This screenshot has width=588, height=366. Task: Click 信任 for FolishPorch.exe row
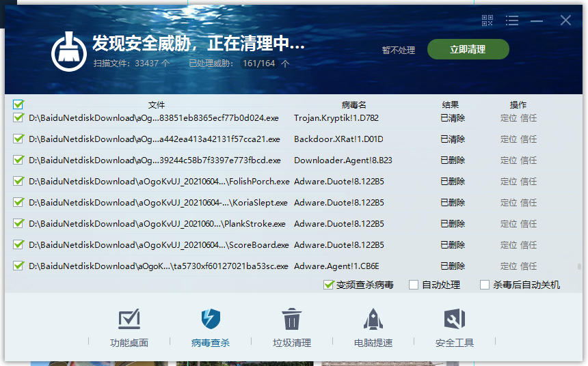click(529, 182)
